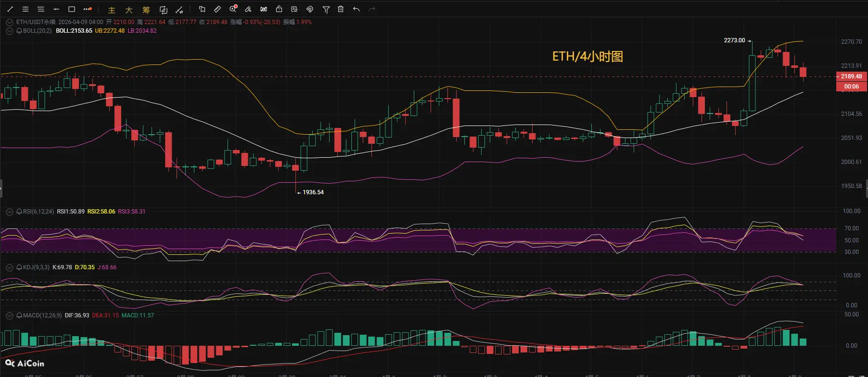Expand the left side panel handle

pos(1,188)
